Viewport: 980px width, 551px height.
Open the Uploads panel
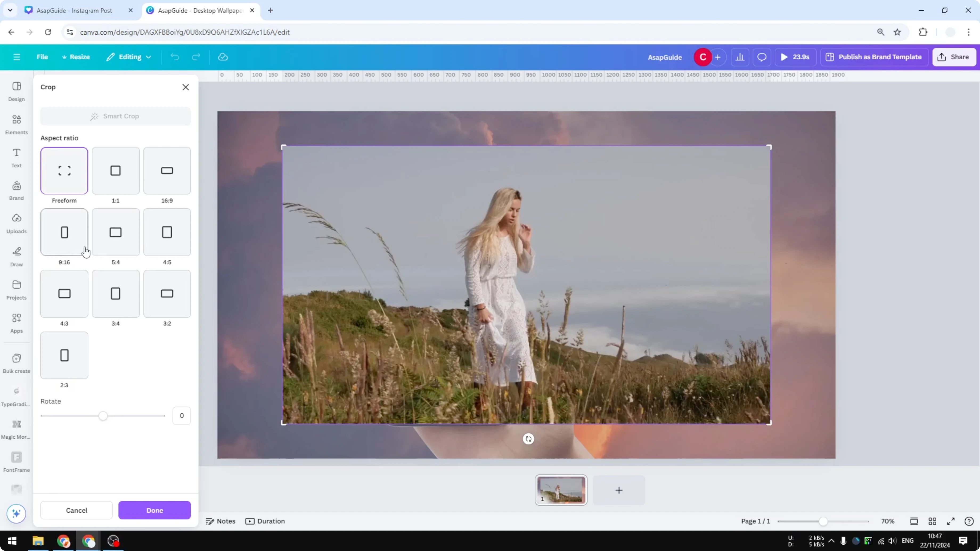(x=16, y=223)
